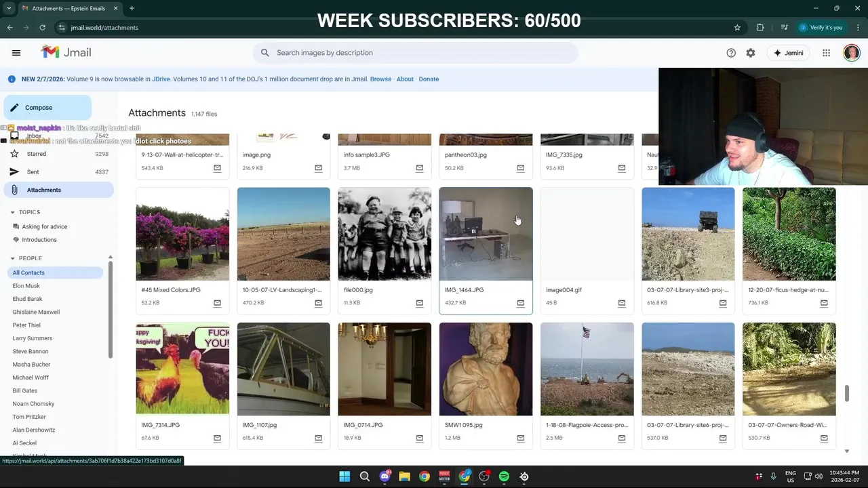Open Spotify from the taskbar
This screenshot has height=488, width=868.
pyautogui.click(x=504, y=476)
